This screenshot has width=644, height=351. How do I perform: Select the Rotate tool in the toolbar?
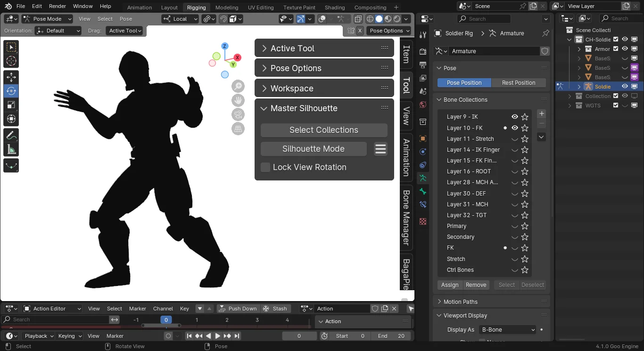11,91
